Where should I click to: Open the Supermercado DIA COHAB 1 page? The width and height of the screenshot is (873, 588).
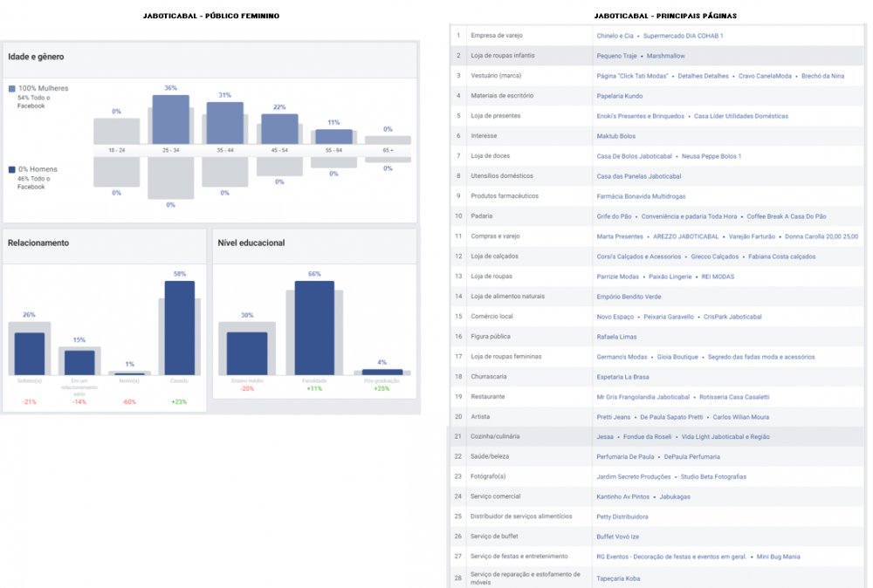(x=683, y=36)
